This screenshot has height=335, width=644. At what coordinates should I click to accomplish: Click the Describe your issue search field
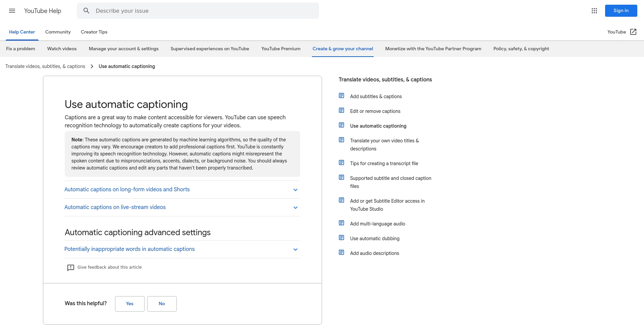pyautogui.click(x=198, y=11)
